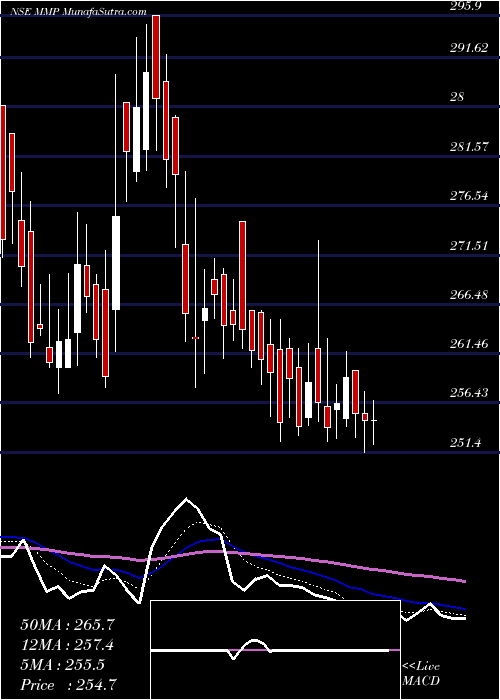Click the 276.54 price axis label
Screen dimensions: 500x700
coord(469,196)
